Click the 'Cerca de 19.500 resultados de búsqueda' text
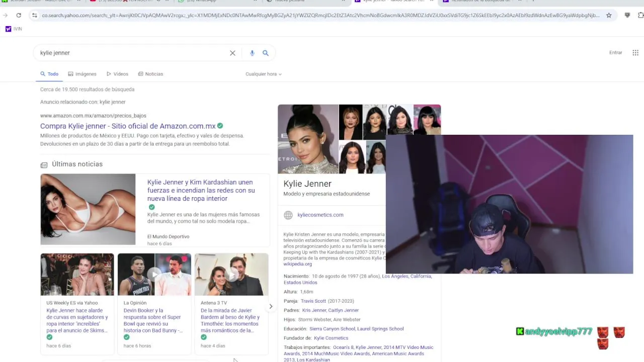This screenshot has height=362, width=644. 87,89
